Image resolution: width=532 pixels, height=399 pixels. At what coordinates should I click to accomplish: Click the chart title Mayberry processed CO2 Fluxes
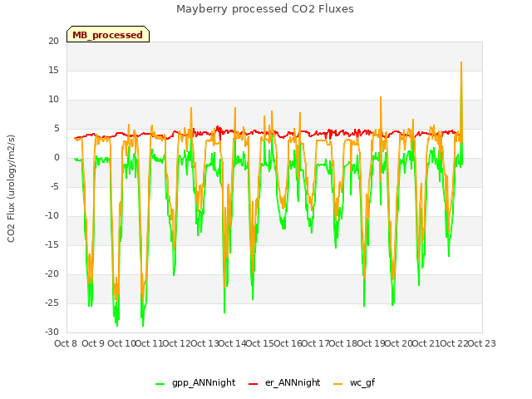[265, 9]
